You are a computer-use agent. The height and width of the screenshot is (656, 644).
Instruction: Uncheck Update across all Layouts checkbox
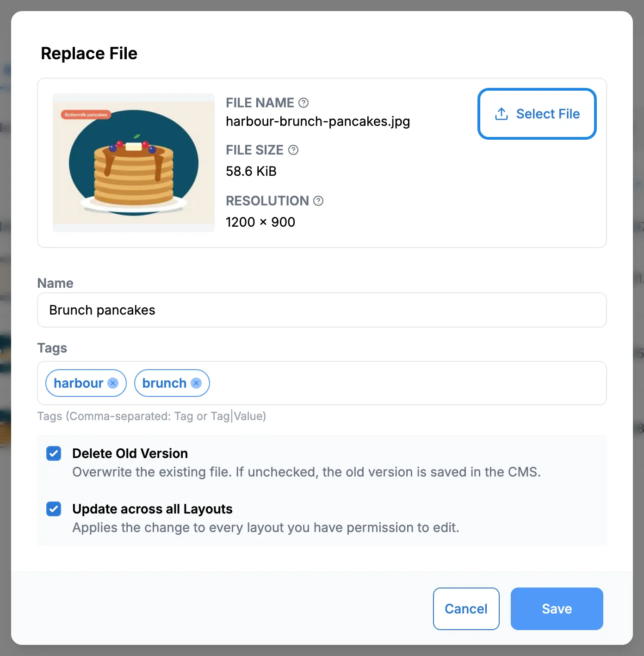click(x=54, y=509)
